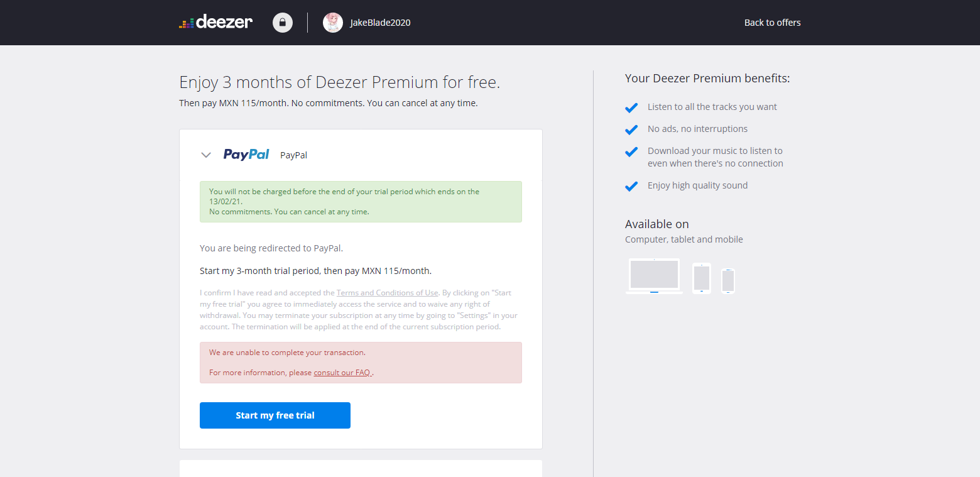Click text You are being redirected to PayPal
The image size is (980, 477).
[x=271, y=248]
